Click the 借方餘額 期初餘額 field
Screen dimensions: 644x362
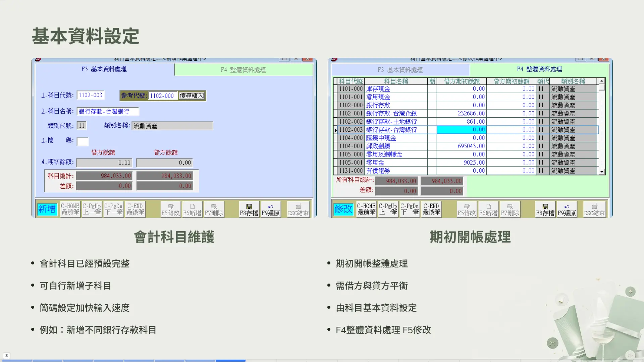104,163
